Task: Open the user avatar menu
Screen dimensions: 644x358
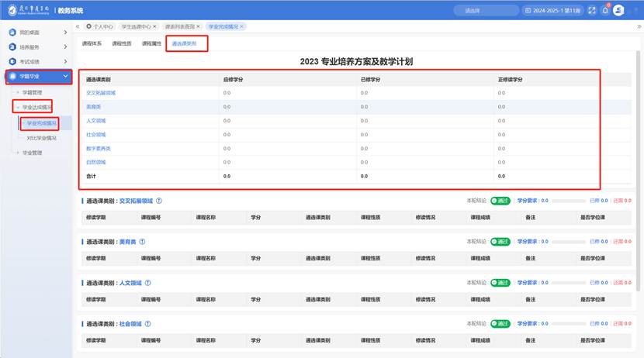Action: (621, 10)
